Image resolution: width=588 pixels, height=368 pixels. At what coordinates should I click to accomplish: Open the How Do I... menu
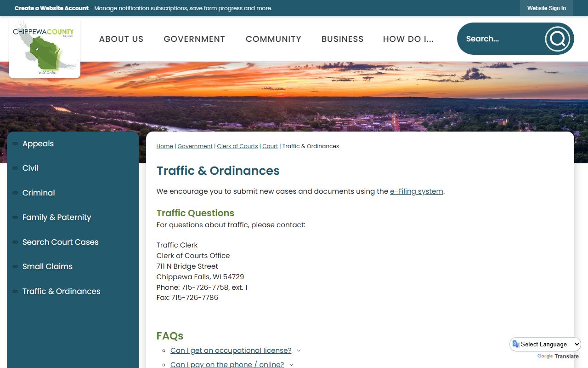click(x=408, y=39)
